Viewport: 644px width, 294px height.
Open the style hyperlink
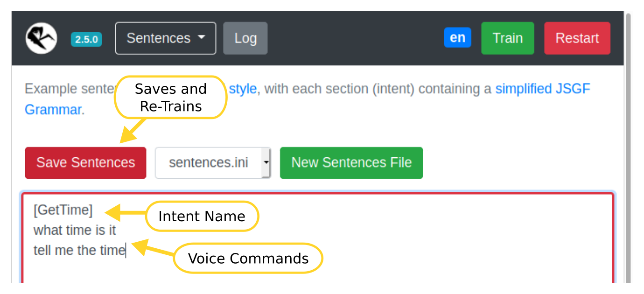click(x=242, y=89)
